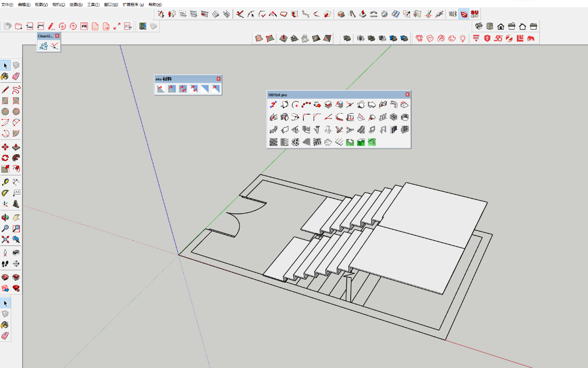The image size is (588, 368).
Task: Select the Rectangle tool
Action: click(5, 101)
